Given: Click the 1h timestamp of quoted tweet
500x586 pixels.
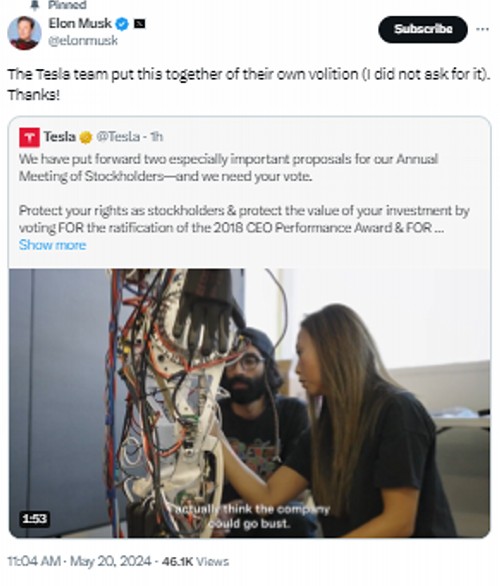Looking at the screenshot, I should coord(157,137).
